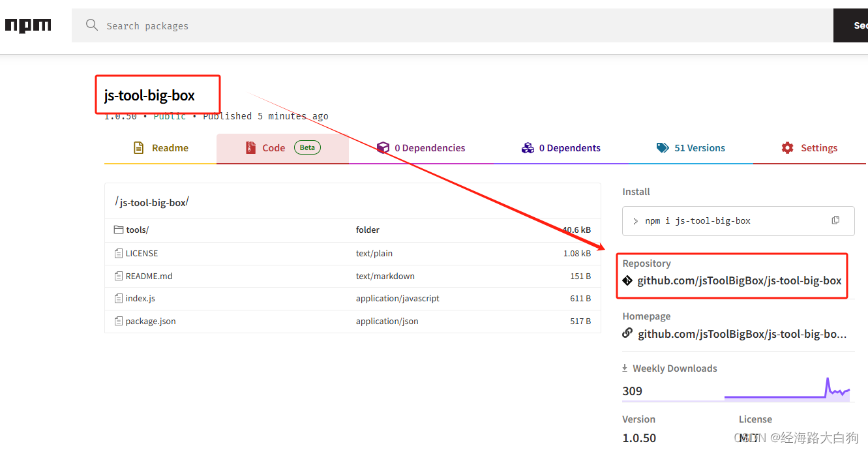The height and width of the screenshot is (450, 868).
Task: Click the text/plain type cell
Action: pyautogui.click(x=374, y=253)
